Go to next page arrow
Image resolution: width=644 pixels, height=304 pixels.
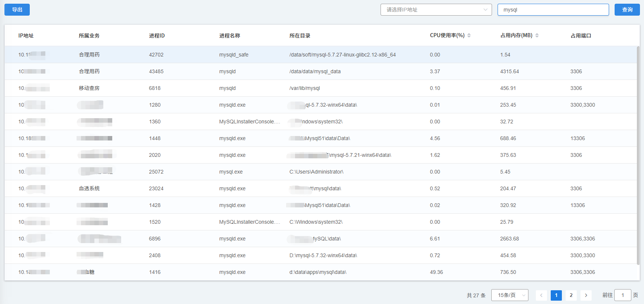pyautogui.click(x=586, y=295)
